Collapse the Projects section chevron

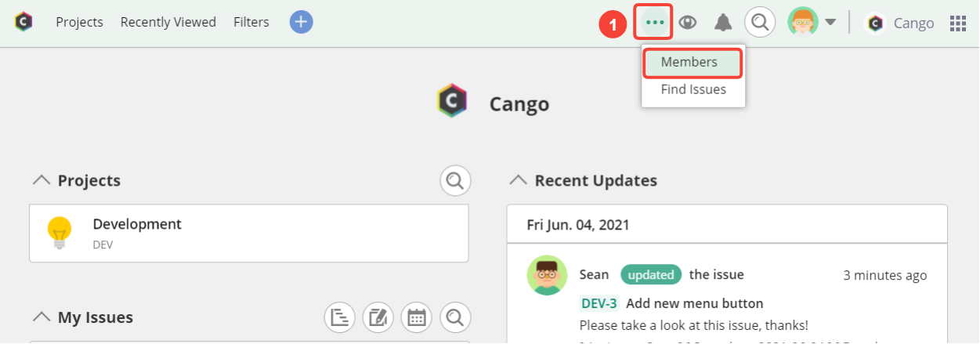41,180
